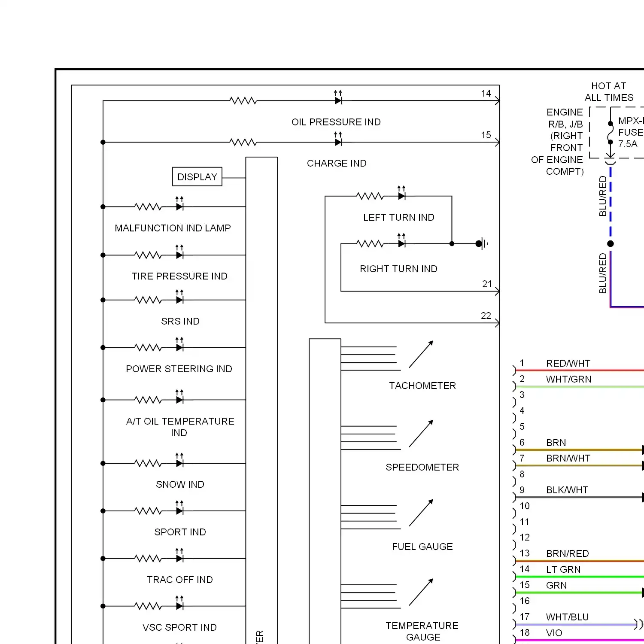Click the SPORT IND label

(180, 532)
